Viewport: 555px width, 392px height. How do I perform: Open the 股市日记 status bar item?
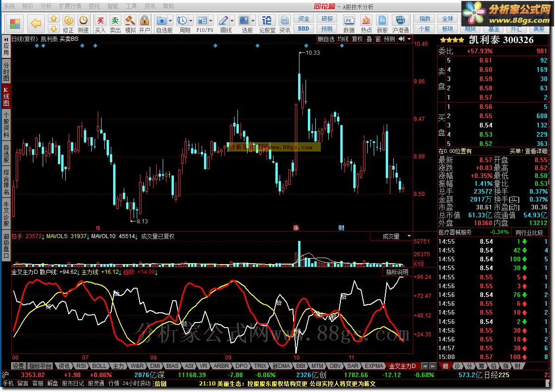click(73, 383)
